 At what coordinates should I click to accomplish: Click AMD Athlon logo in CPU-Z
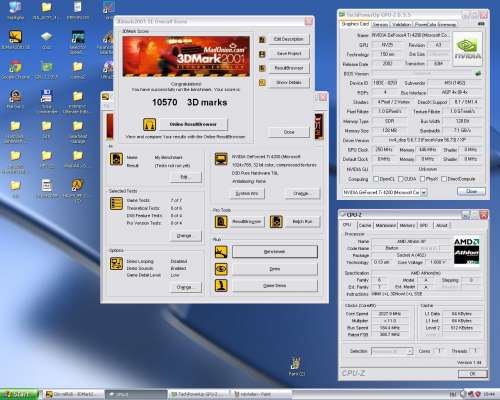(467, 251)
